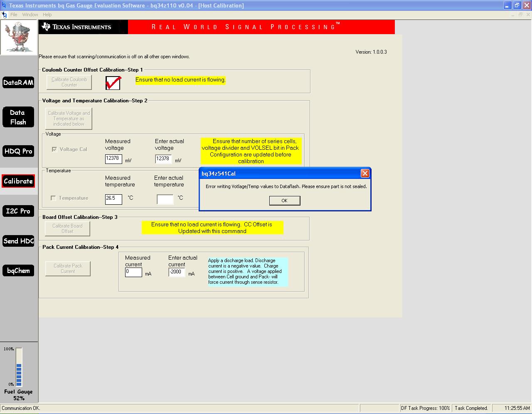Screen dimensions: 532x414
Task: Click the Texas Instruments logo banner
Action: pyautogui.click(x=83, y=27)
